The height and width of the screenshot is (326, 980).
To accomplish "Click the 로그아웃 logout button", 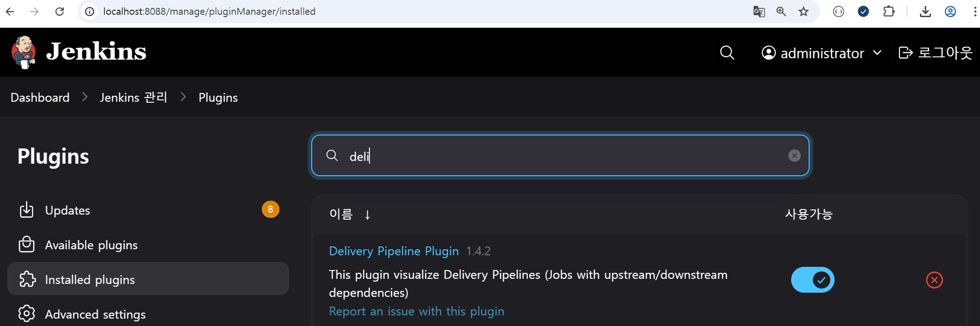I will click(935, 53).
